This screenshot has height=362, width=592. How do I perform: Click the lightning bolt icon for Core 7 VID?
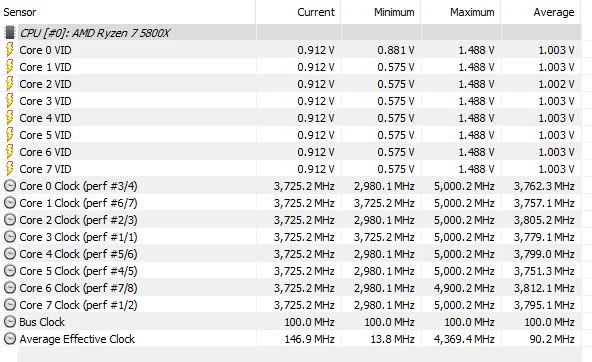(10, 169)
